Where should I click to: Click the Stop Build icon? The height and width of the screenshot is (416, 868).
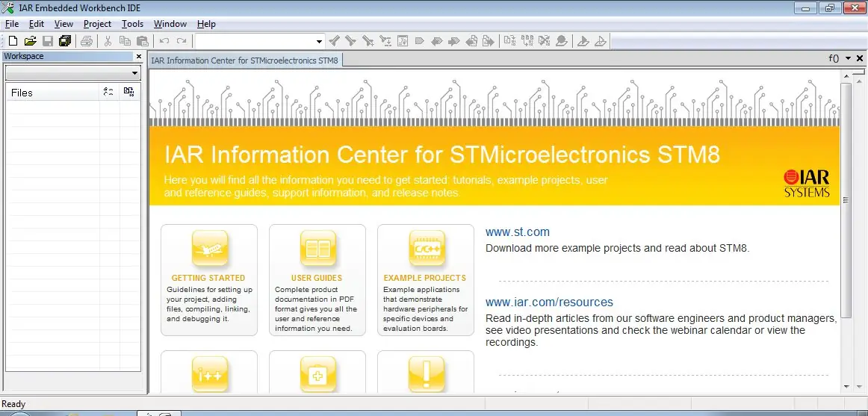544,41
